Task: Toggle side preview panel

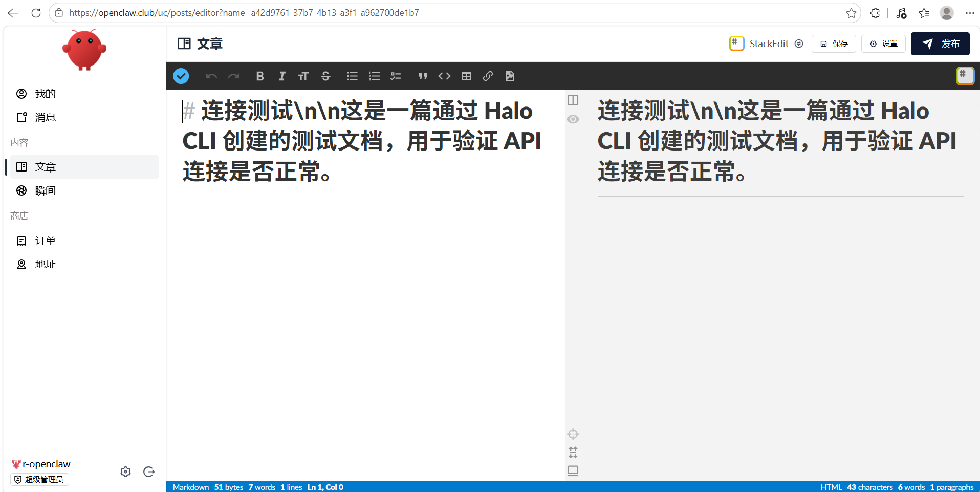Action: [x=573, y=100]
